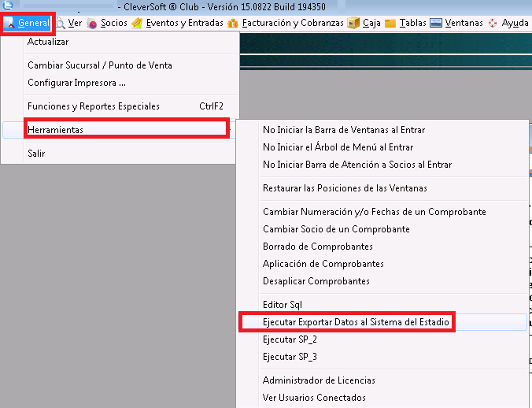The height and width of the screenshot is (408, 532).
Task: Open the Editor Sql tool
Action: click(283, 305)
